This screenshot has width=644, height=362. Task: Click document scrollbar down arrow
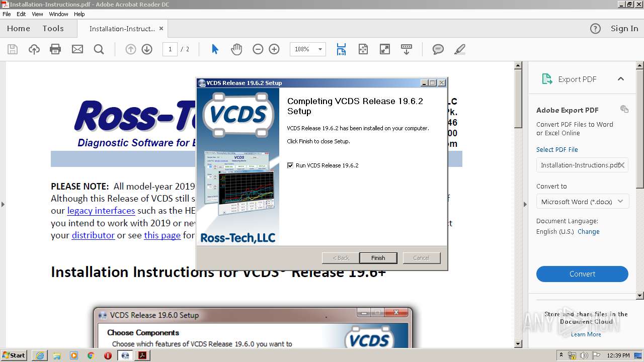(x=518, y=344)
